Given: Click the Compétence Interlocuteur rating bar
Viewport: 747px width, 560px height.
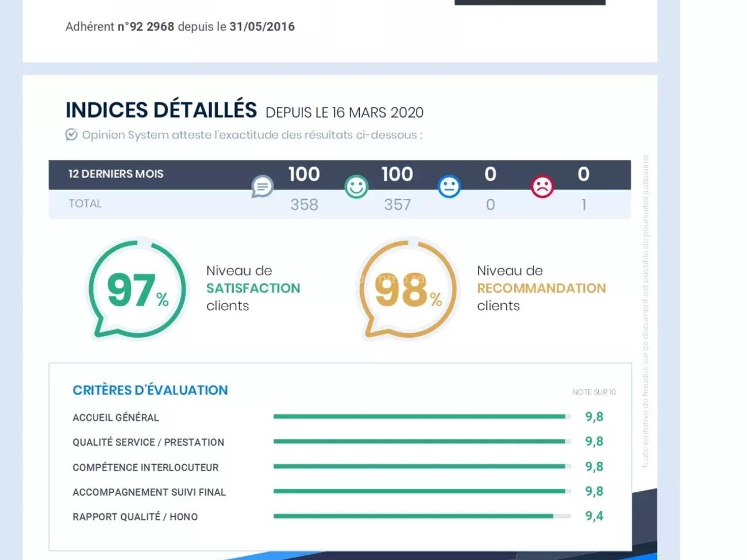Looking at the screenshot, I should click(421, 466).
